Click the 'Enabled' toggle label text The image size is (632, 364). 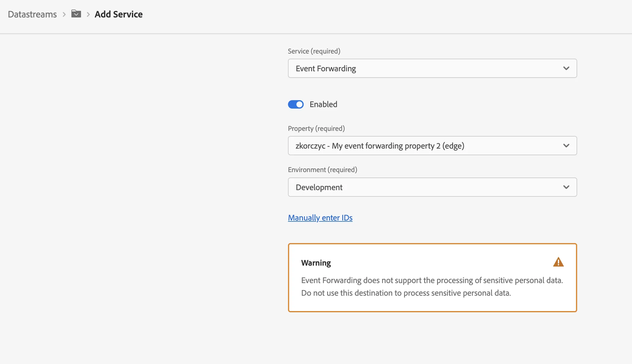[323, 104]
